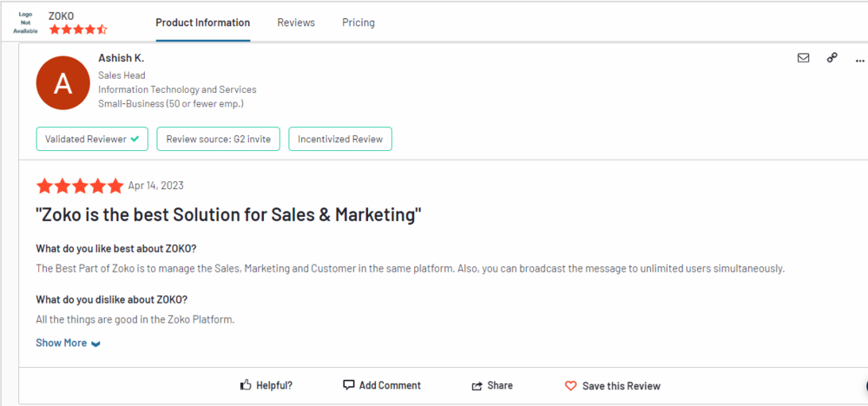This screenshot has height=406, width=868.
Task: Click the speech bubble Add Comment icon
Action: click(x=349, y=385)
